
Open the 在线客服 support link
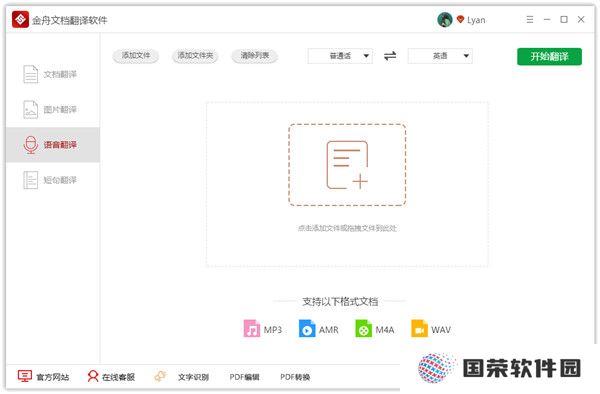(118, 377)
